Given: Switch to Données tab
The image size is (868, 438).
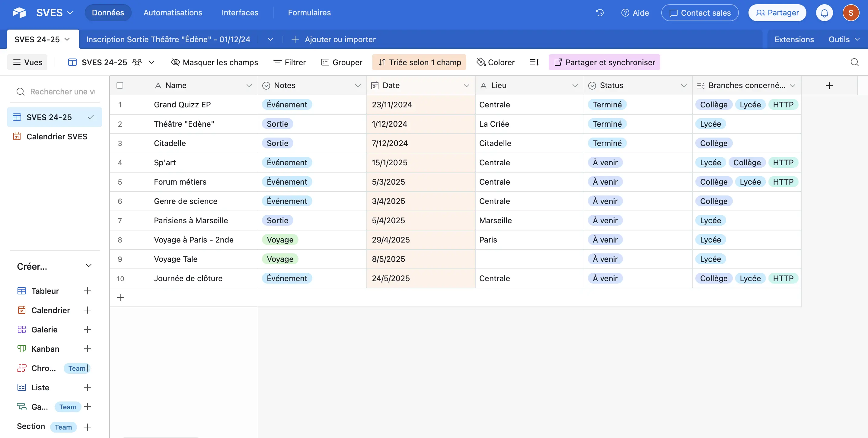Looking at the screenshot, I should pos(108,13).
